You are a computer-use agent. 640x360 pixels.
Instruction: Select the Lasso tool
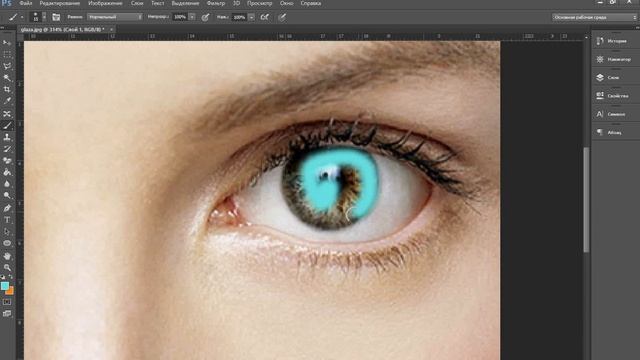coord(7,66)
